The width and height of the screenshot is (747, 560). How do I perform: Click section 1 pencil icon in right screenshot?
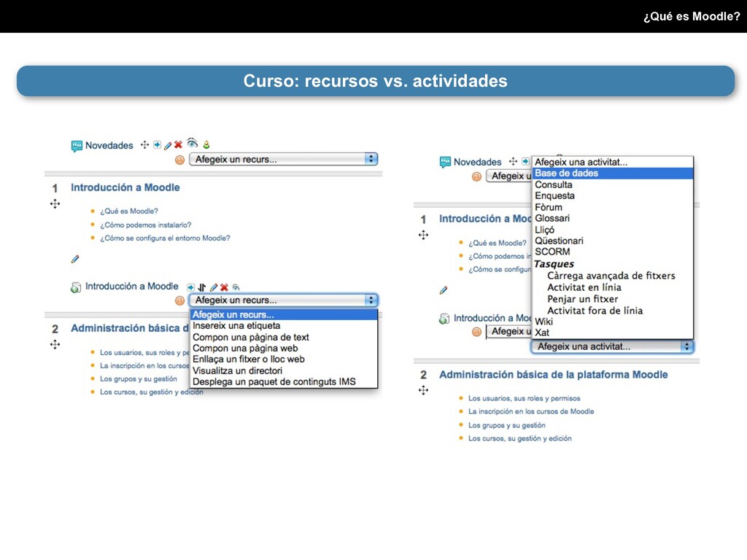[444, 290]
